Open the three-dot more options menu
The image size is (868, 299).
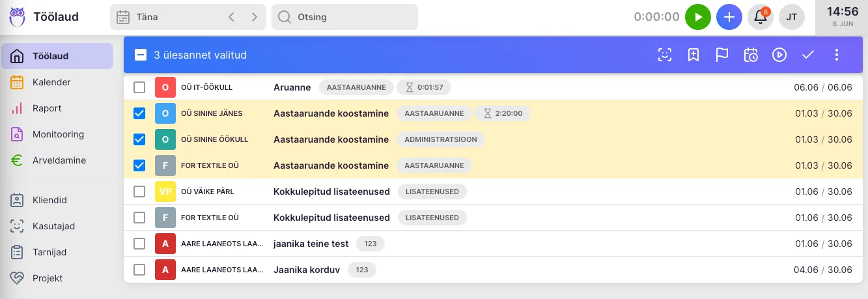coord(837,55)
